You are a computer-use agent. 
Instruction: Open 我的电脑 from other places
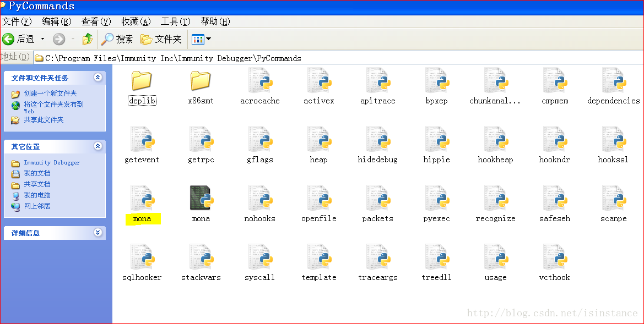coord(37,195)
